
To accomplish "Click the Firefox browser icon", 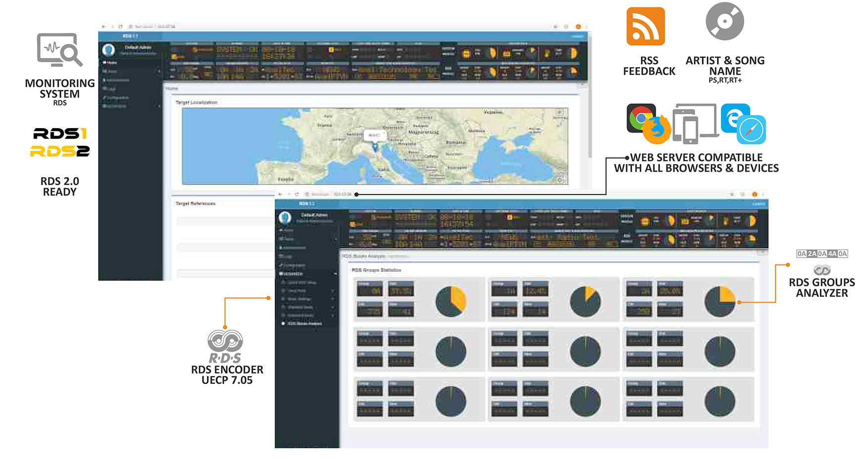I will [x=657, y=130].
